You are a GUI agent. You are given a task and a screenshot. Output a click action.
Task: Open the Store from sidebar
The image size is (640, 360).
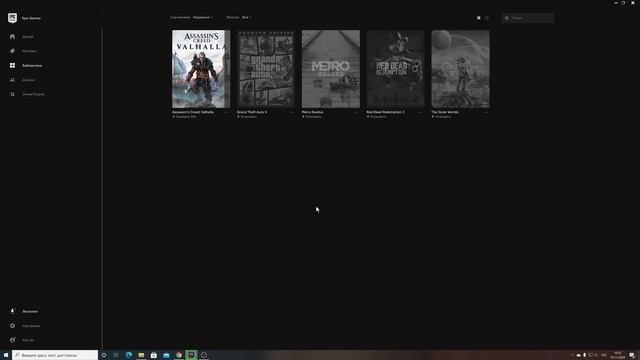click(x=23, y=51)
